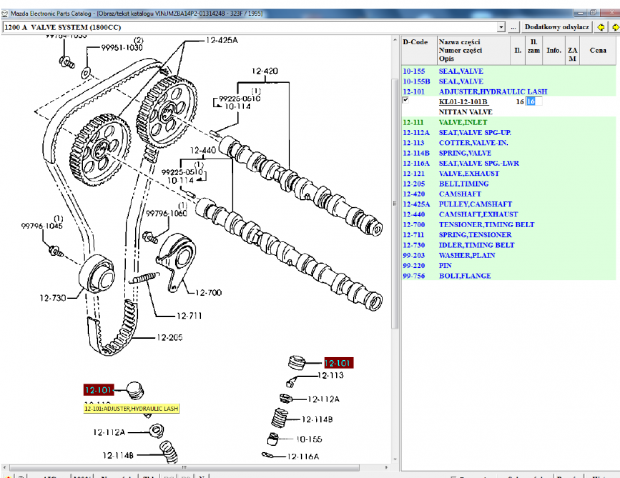Click the 99951-1030 callout in diagram
Screen dimensions: 620x478
(122, 47)
